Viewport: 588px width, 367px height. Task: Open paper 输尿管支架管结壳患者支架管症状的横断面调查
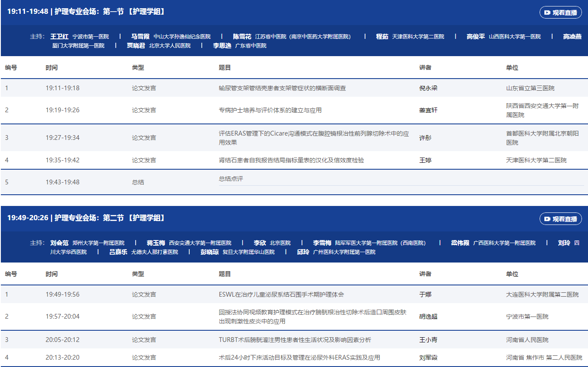point(282,88)
